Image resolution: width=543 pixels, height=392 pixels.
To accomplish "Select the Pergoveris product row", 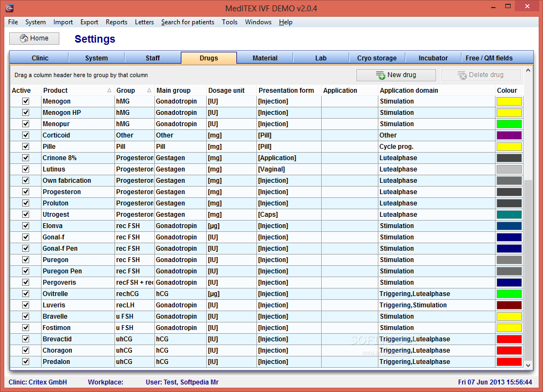I will coord(267,283).
